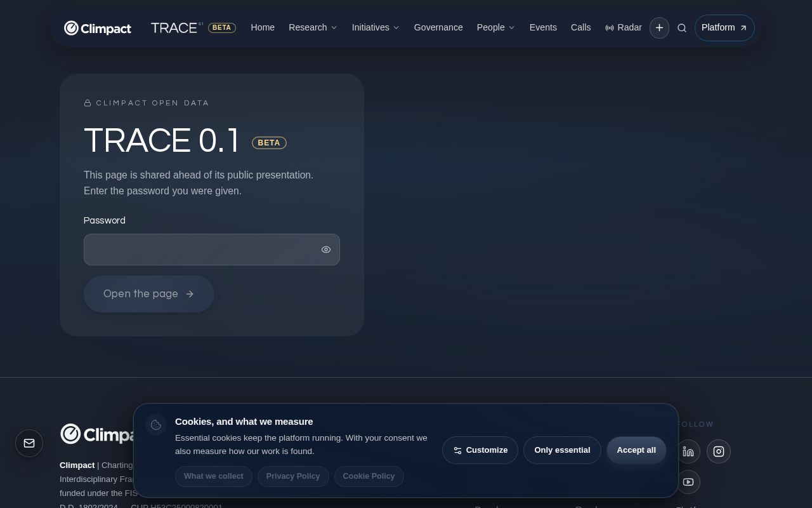Toggle password visibility eye icon
Screen dimensions: 812x508
[326, 250]
